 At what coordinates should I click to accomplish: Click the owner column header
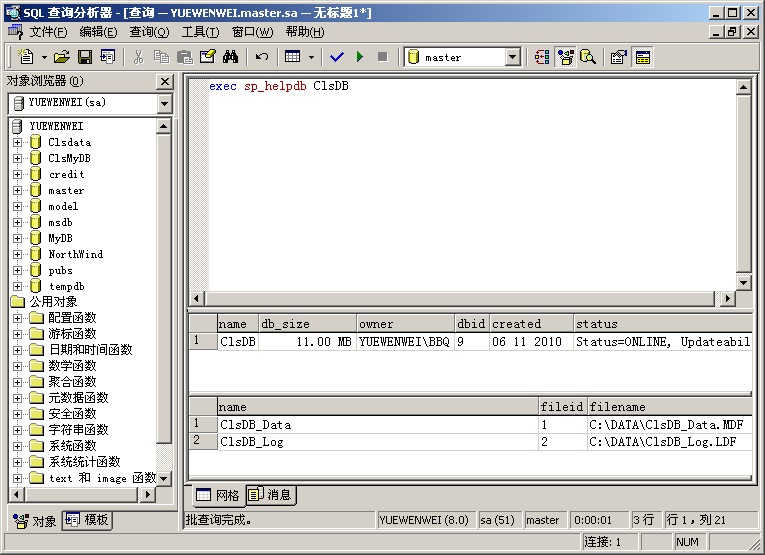pos(405,324)
